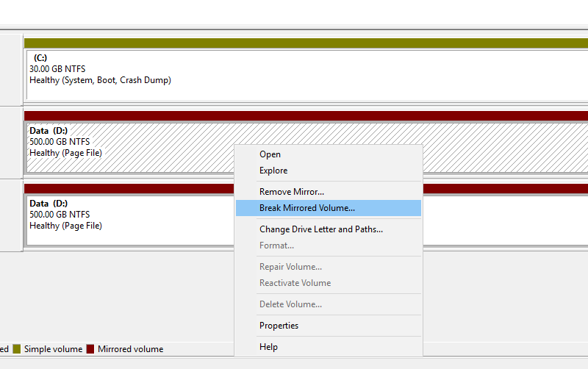The image size is (588, 369).
Task: Click the olive stripe above the (C:) volume
Action: point(294,43)
